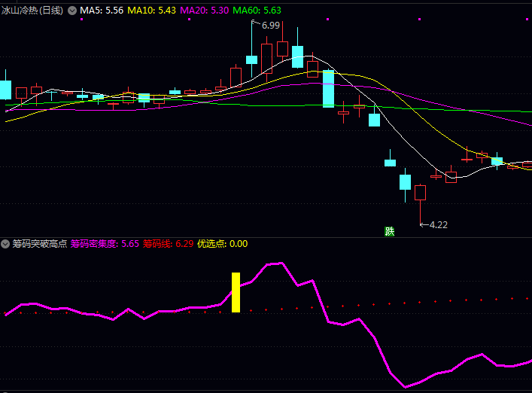Select the MA20: 5.30 label
This screenshot has height=393, width=532.
(204, 11)
